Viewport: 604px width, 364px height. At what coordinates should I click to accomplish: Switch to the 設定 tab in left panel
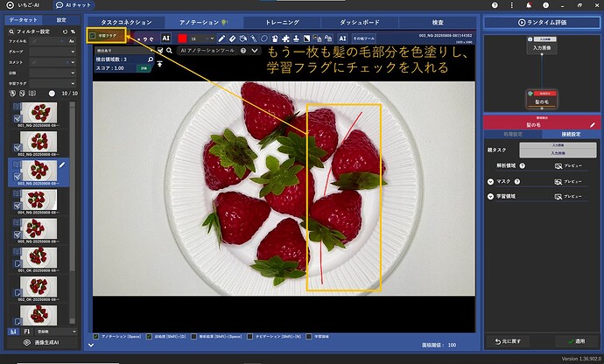pyautogui.click(x=61, y=20)
